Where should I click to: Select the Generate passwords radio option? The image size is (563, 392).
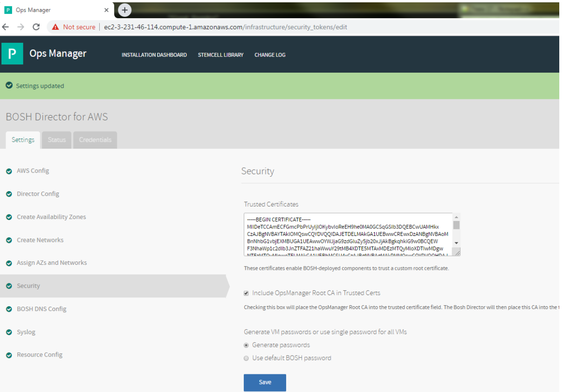[x=246, y=345]
